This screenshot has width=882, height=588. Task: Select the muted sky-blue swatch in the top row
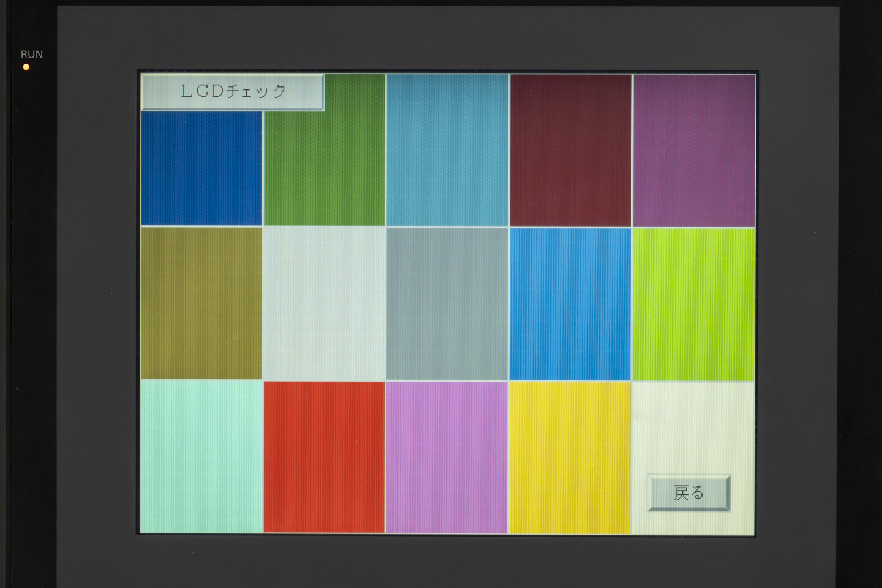[447, 150]
